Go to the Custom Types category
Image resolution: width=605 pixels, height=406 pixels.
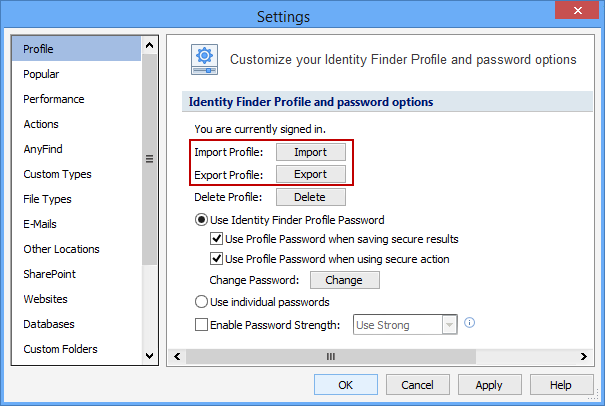pyautogui.click(x=57, y=174)
